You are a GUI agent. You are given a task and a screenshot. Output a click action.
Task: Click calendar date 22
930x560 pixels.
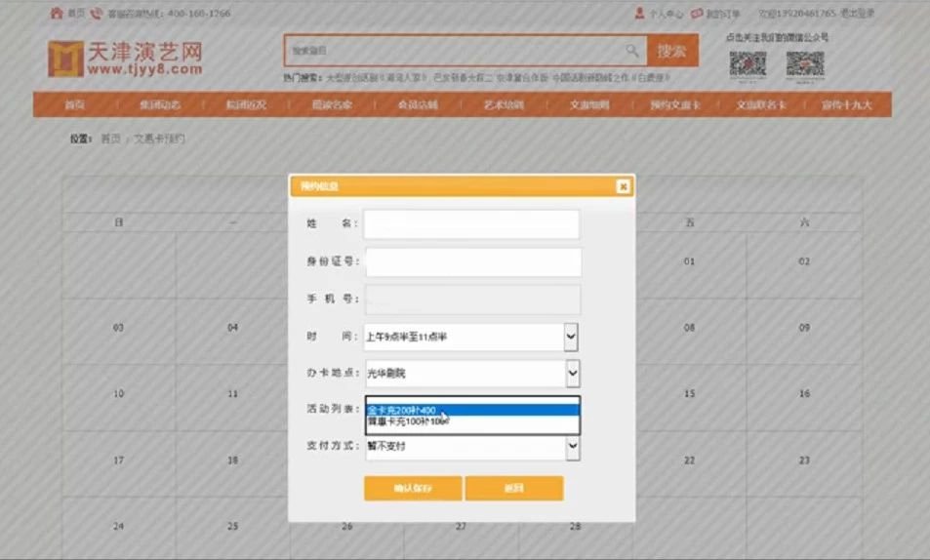(x=689, y=460)
